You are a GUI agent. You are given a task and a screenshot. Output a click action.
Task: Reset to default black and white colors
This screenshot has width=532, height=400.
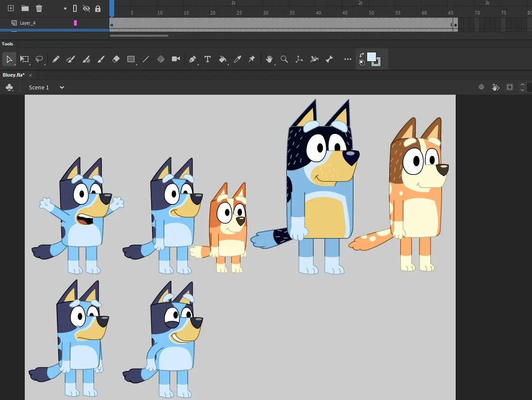(362, 63)
